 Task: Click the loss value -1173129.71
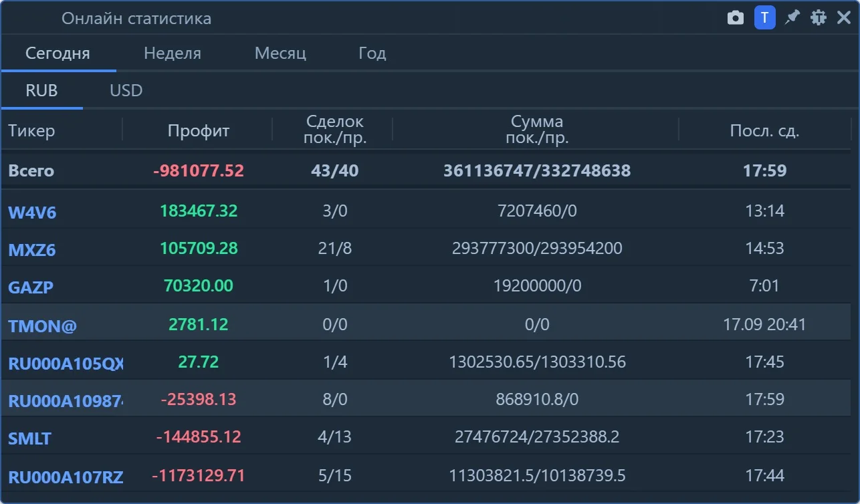pyautogui.click(x=199, y=475)
